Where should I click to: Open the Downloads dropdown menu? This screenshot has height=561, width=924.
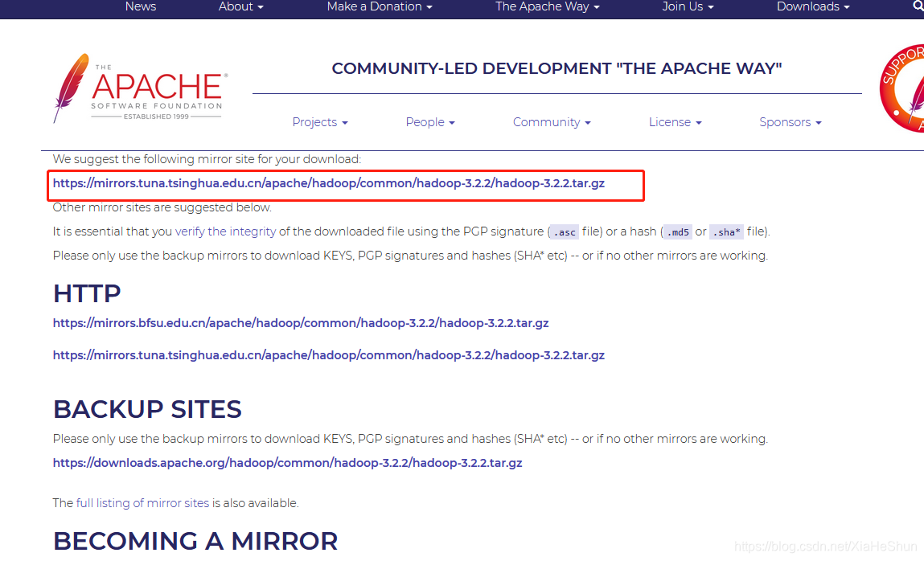click(813, 6)
